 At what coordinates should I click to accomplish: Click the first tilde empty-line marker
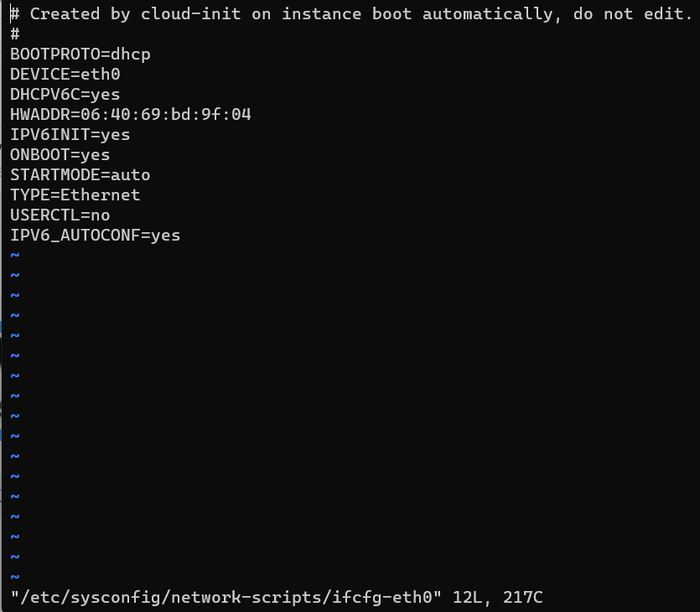pyautogui.click(x=15, y=255)
